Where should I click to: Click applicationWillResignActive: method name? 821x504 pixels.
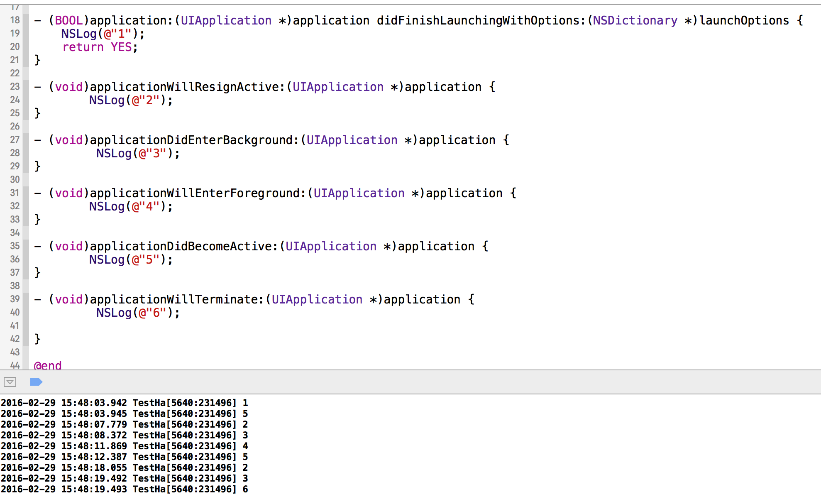[x=188, y=87]
